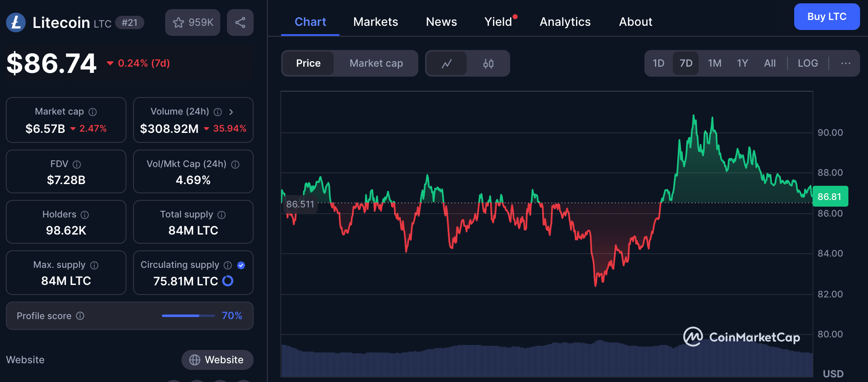868x382 pixels.
Task: Switch chart to candlestick view
Action: click(489, 63)
